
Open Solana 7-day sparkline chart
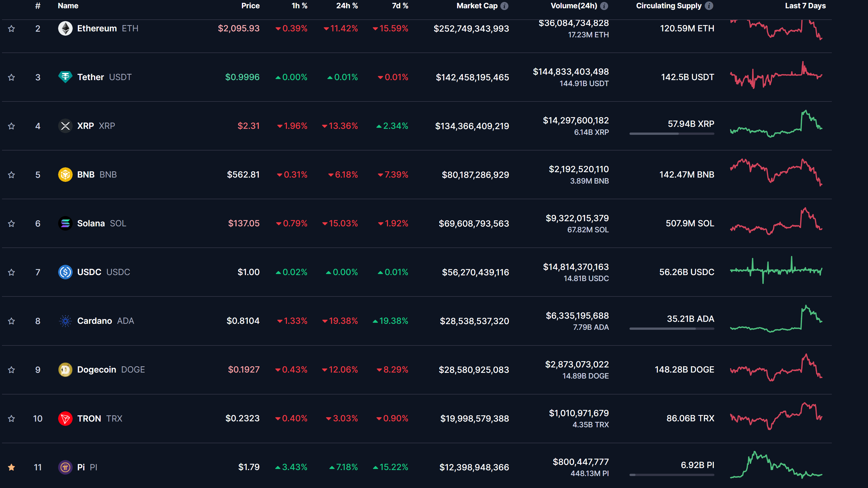776,221
